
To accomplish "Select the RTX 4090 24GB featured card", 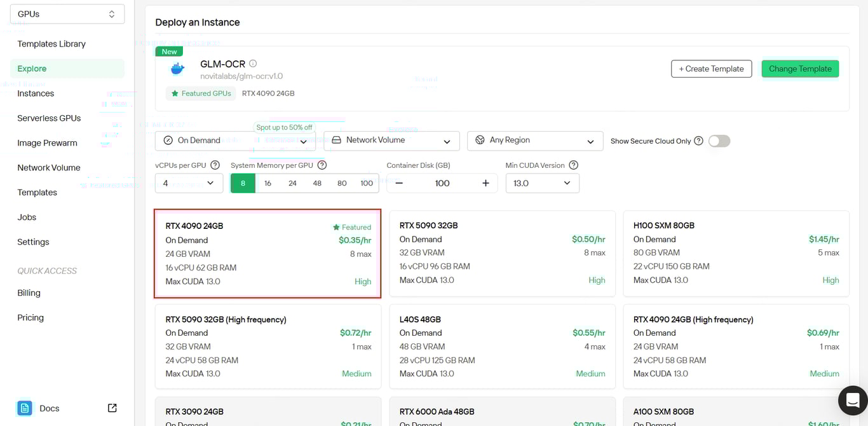I will (268, 253).
